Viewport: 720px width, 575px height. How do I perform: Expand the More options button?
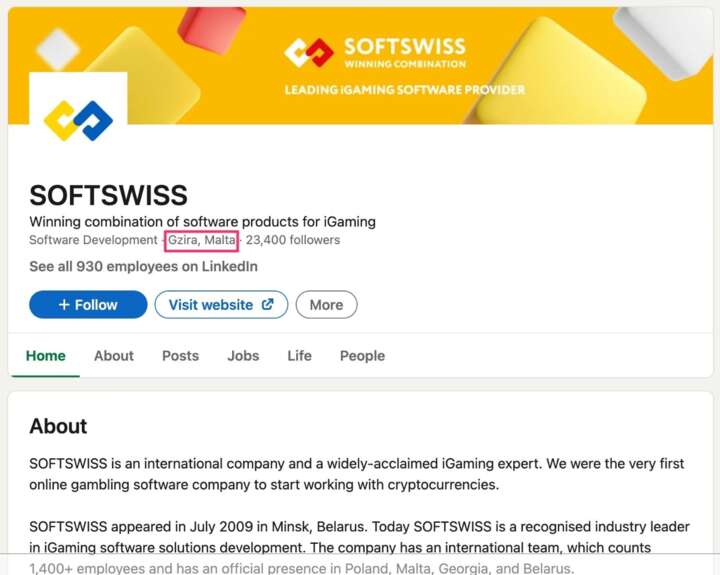tap(326, 305)
